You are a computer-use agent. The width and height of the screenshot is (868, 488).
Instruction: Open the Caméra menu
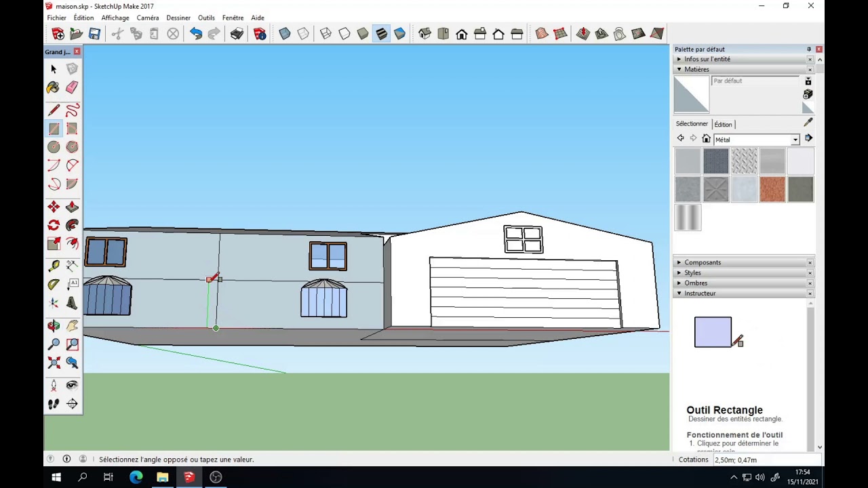coord(148,18)
